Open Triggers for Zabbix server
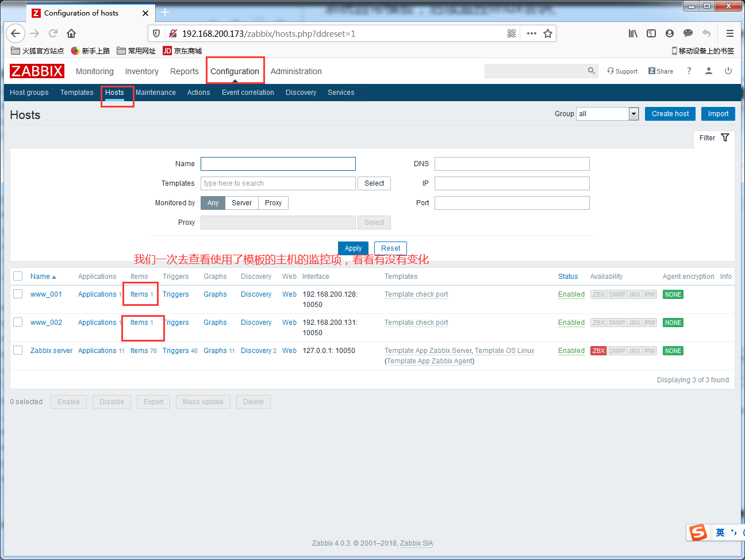Screen dimensions: 745x560 click(175, 351)
